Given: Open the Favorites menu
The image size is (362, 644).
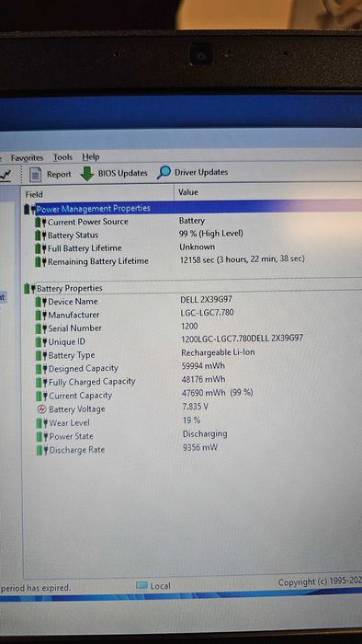Looking at the screenshot, I should coord(27,157).
